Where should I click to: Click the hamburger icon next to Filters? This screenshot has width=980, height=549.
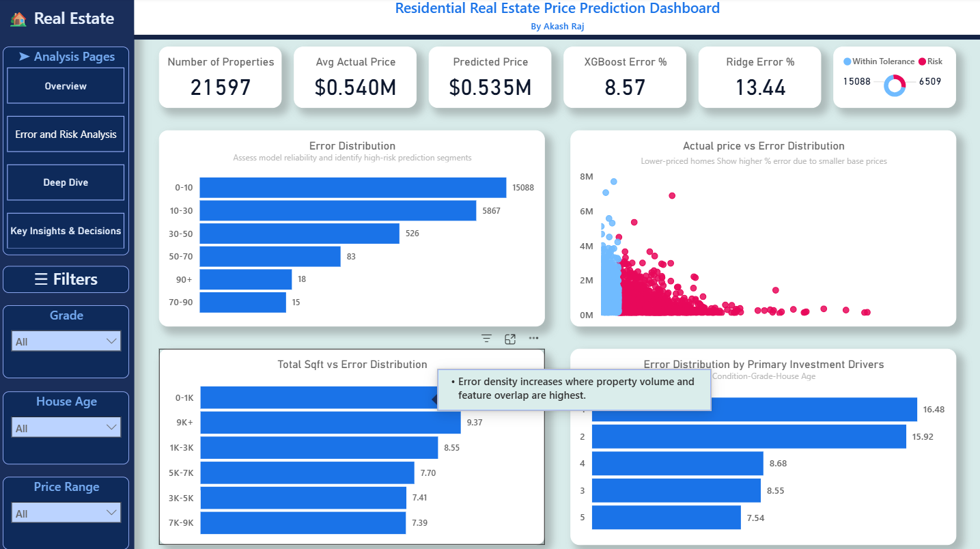point(41,279)
